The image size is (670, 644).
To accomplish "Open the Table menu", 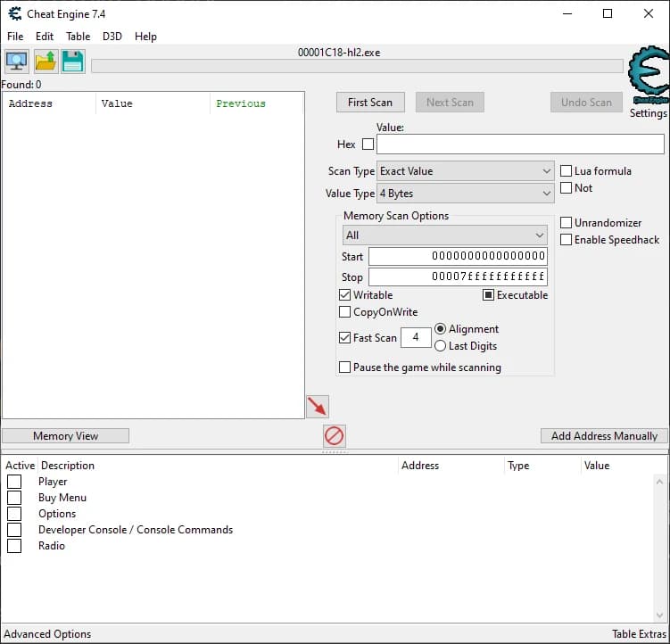I will click(x=79, y=37).
